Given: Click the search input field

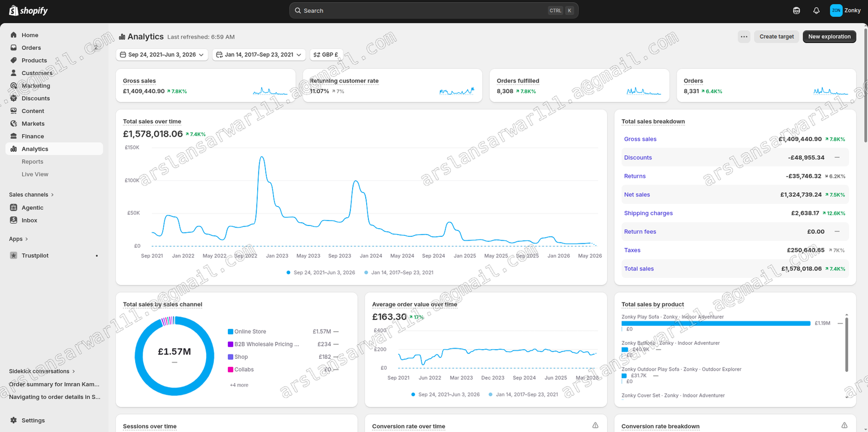Looking at the screenshot, I should tap(434, 10).
